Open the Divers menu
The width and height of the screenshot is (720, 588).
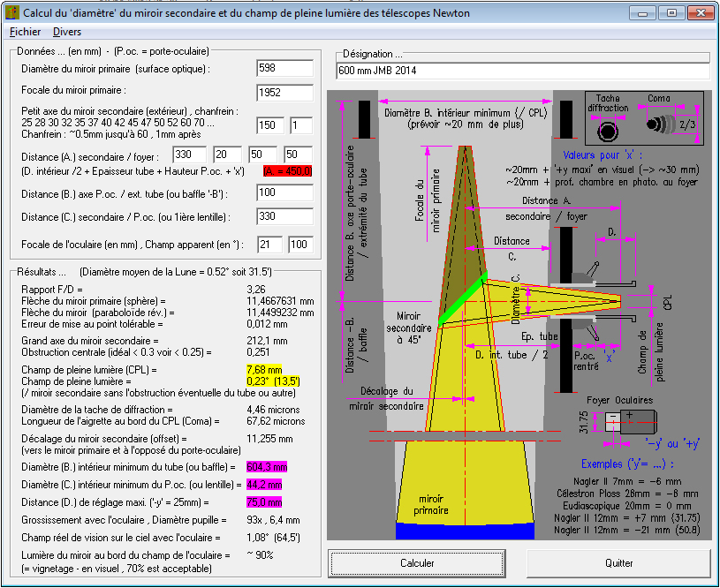click(x=67, y=32)
